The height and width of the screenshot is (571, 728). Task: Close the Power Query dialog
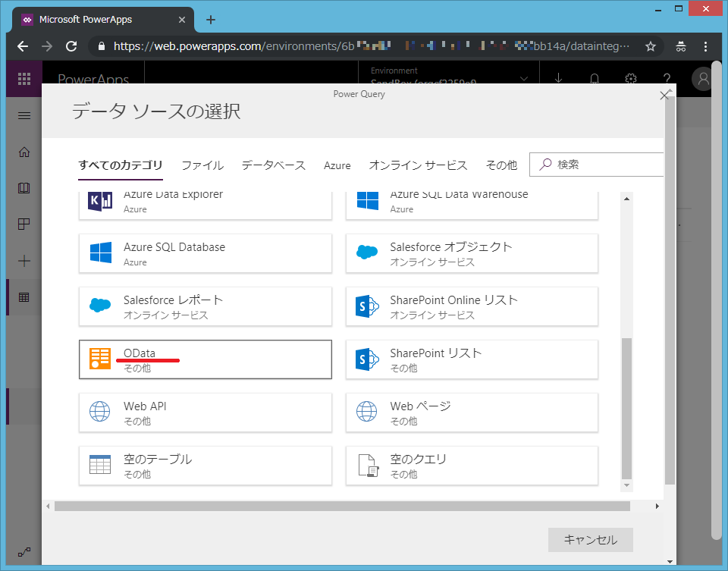(664, 96)
